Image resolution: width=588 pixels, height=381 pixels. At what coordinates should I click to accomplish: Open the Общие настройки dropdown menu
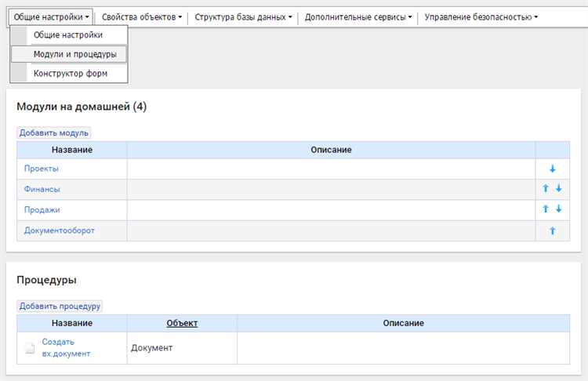coord(51,17)
